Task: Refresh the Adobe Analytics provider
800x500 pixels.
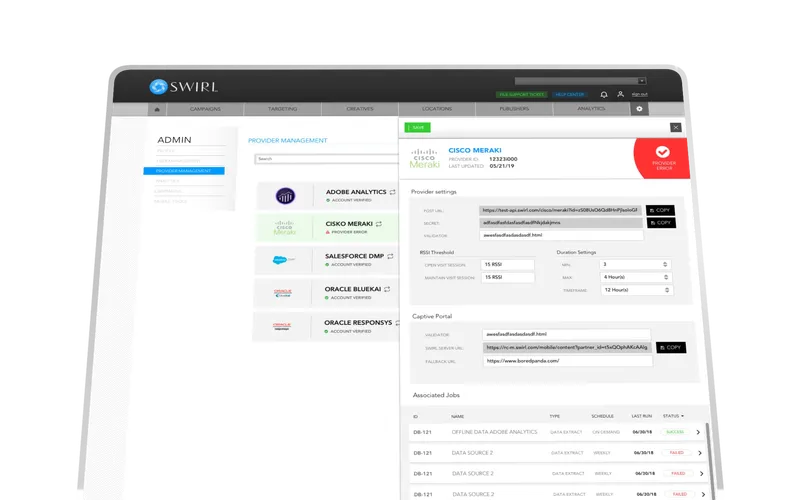Action: [x=392, y=192]
